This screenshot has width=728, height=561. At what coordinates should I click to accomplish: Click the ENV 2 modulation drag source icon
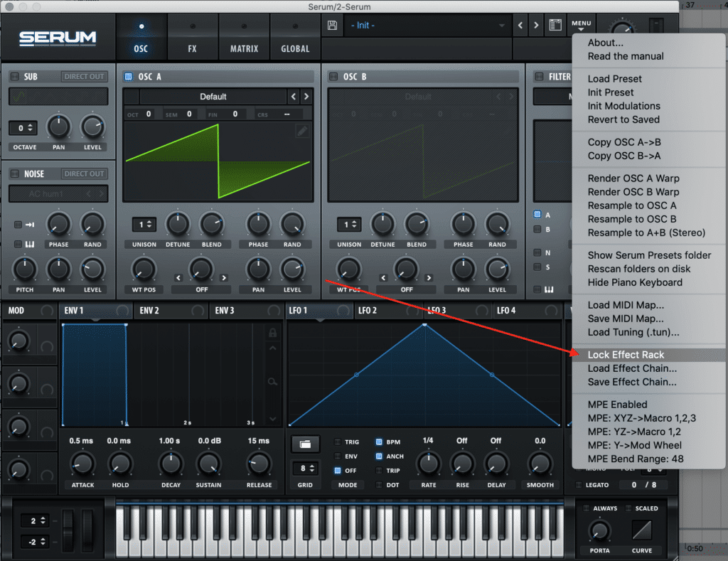tap(198, 310)
